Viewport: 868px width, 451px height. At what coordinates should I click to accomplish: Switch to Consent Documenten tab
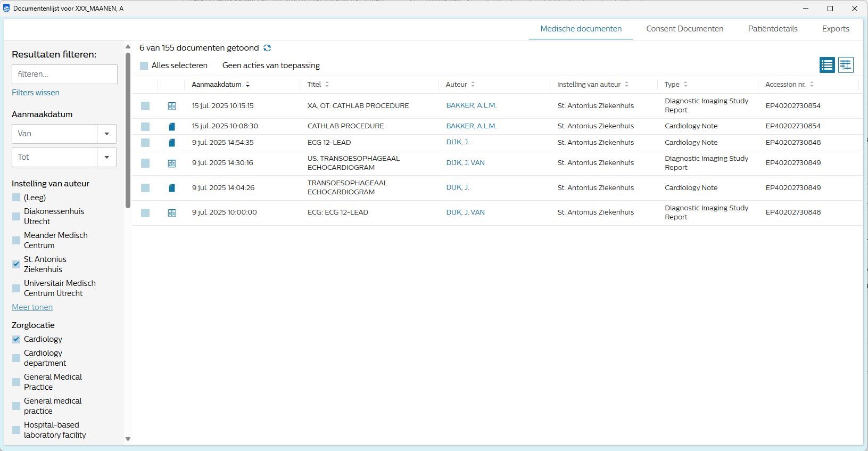[684, 29]
